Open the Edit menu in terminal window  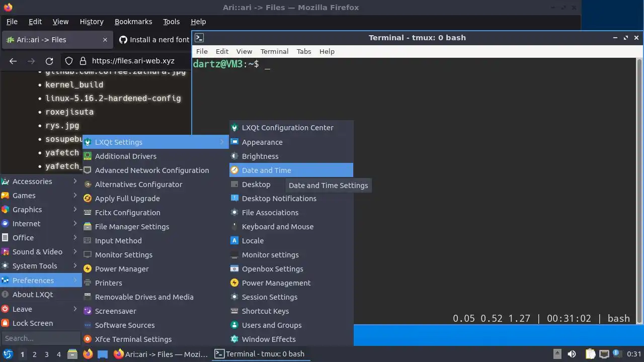pos(222,51)
